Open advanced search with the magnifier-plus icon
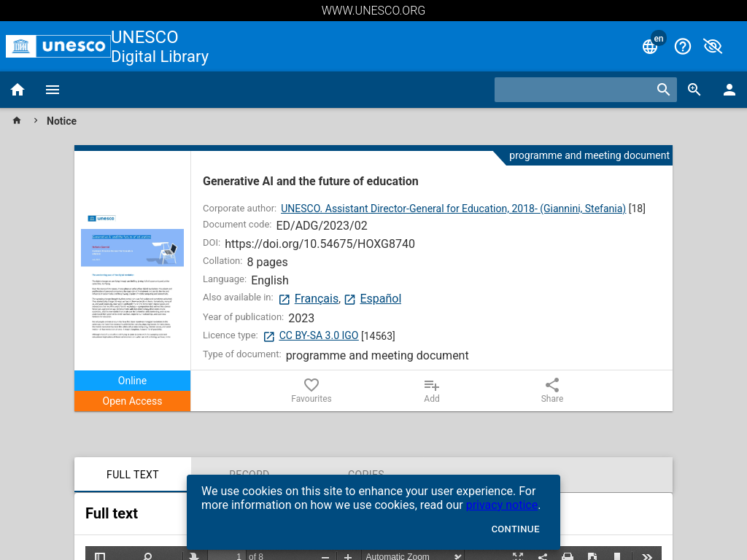The width and height of the screenshot is (747, 560). [694, 90]
